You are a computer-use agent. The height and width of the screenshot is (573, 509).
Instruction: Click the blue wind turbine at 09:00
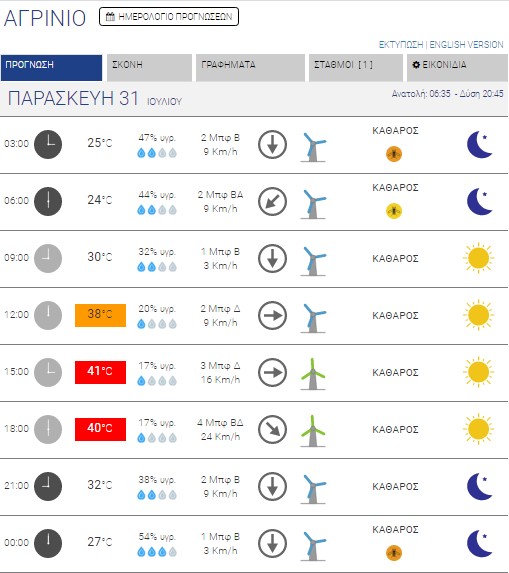pos(313,260)
